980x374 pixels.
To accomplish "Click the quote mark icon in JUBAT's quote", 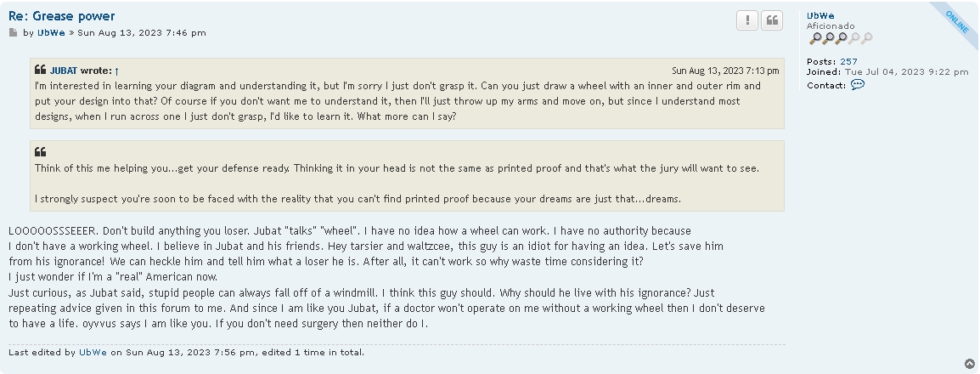I will point(41,70).
